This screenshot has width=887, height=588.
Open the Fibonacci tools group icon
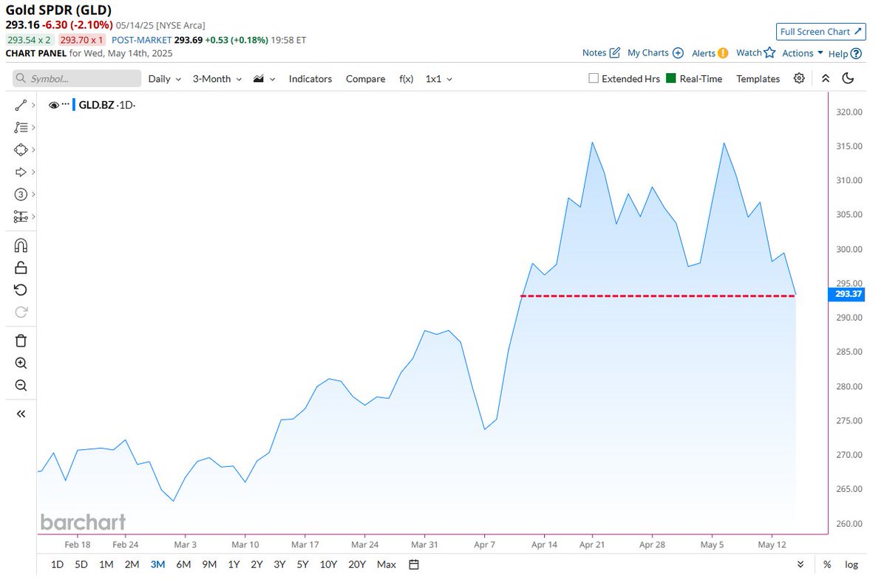click(21, 128)
